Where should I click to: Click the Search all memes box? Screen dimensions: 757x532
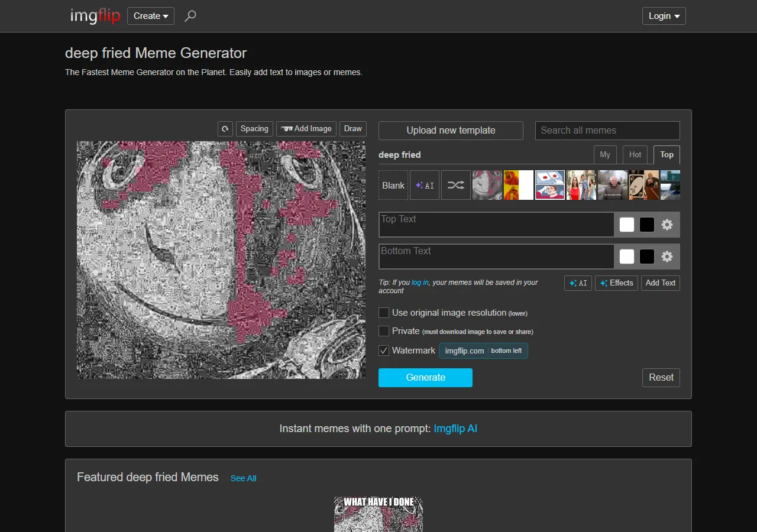pos(607,131)
